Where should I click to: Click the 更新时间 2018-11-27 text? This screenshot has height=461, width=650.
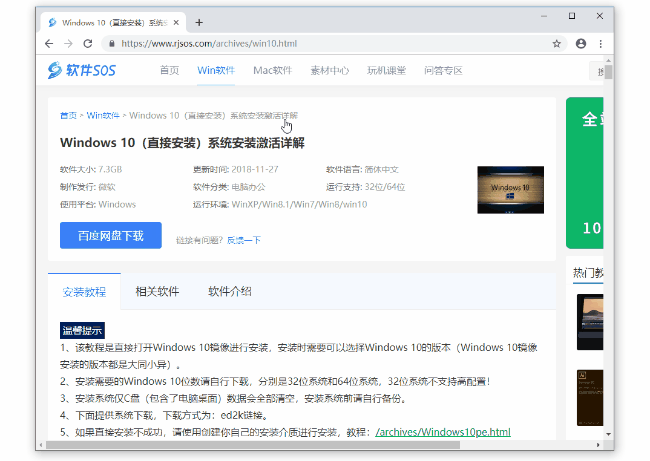[235, 170]
